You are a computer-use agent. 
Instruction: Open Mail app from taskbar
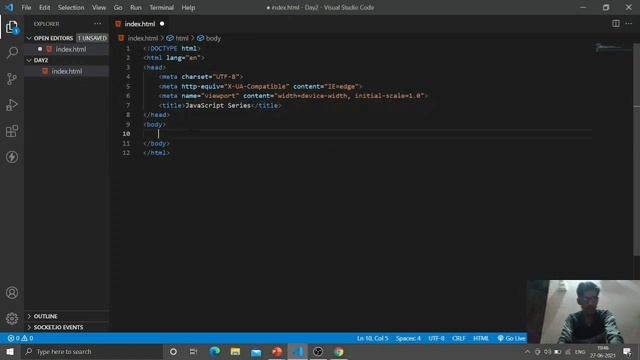click(x=256, y=351)
